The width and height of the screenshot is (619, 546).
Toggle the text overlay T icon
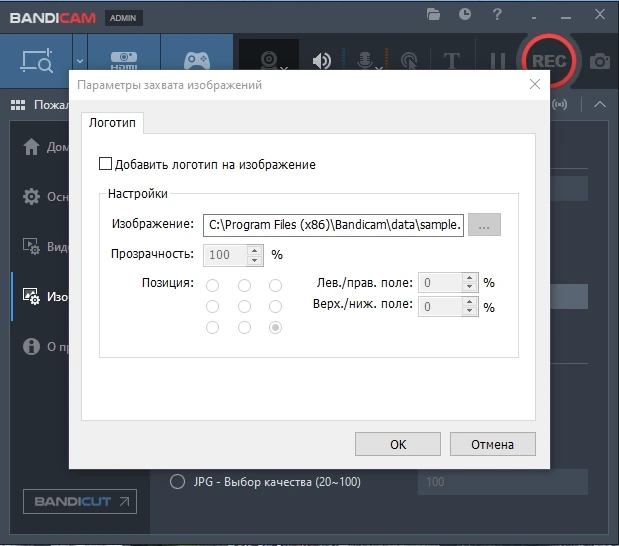(x=452, y=61)
